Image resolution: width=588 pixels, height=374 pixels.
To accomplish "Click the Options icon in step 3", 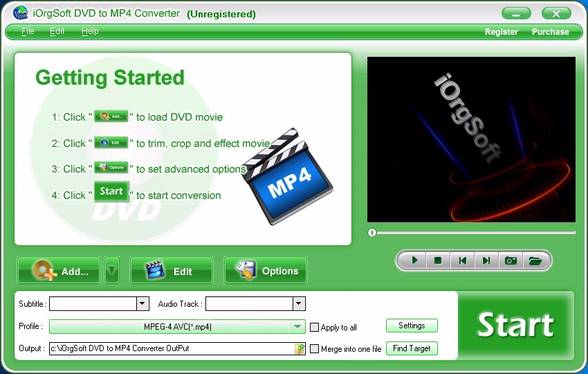I will [111, 168].
